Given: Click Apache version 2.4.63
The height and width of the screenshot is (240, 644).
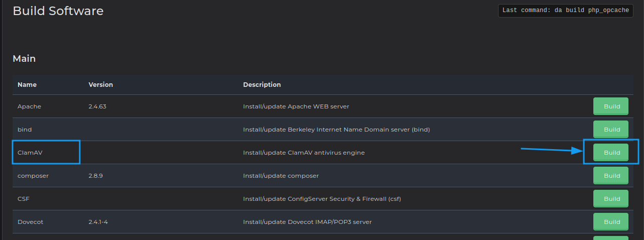Looking at the screenshot, I should [98, 106].
